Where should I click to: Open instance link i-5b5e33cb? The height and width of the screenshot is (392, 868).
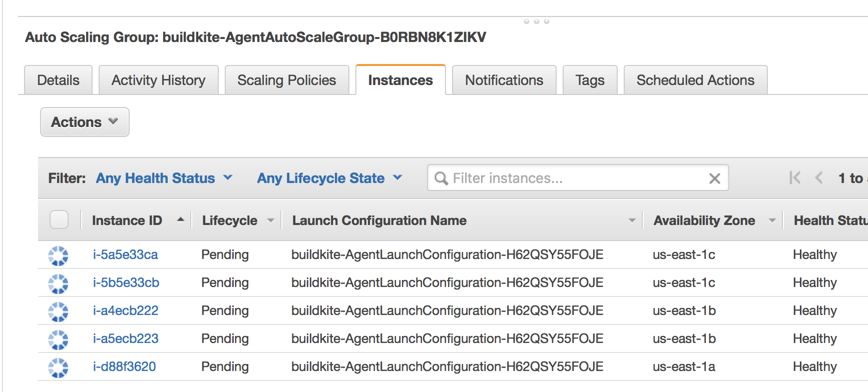click(x=126, y=282)
